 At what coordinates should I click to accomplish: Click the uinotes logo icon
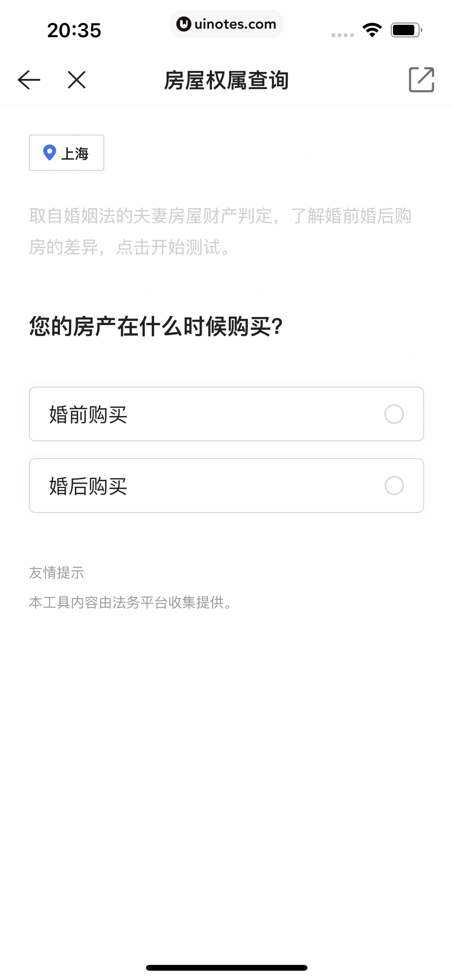tap(184, 24)
